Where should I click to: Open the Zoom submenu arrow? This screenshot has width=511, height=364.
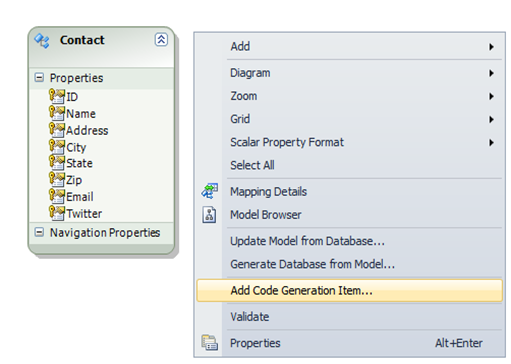click(491, 96)
